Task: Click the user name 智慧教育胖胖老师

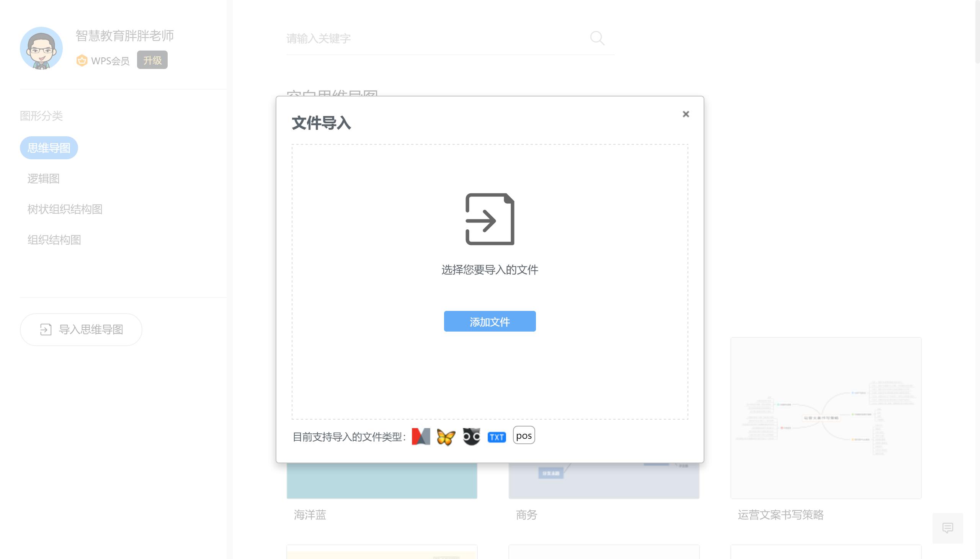Action: tap(124, 36)
